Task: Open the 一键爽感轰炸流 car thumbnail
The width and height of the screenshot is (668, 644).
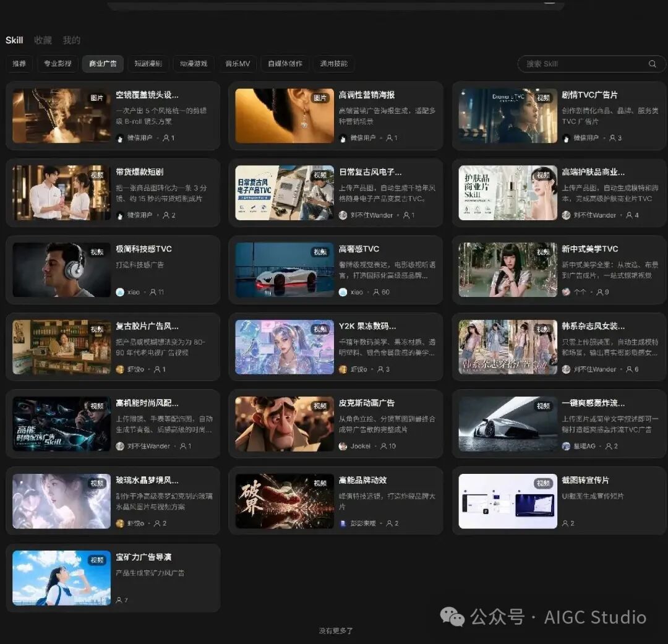Action: click(x=508, y=424)
